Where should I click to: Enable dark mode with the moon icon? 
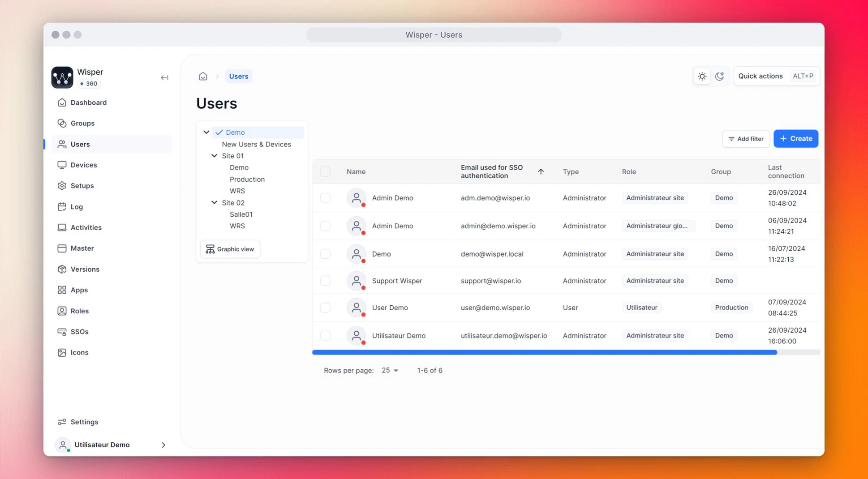[720, 76]
